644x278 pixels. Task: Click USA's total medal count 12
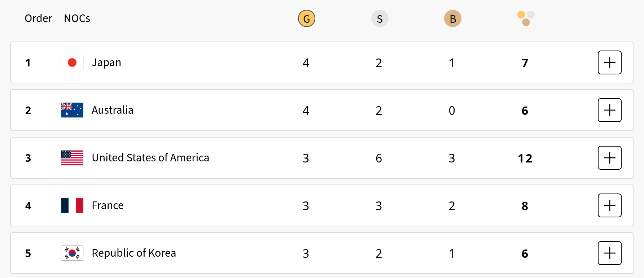pos(525,158)
